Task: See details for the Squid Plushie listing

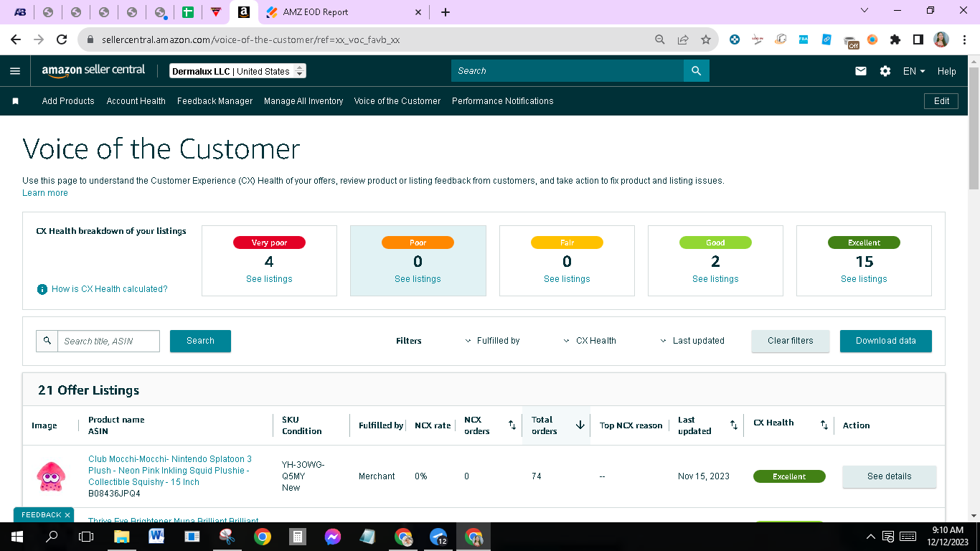Action: pyautogui.click(x=890, y=476)
